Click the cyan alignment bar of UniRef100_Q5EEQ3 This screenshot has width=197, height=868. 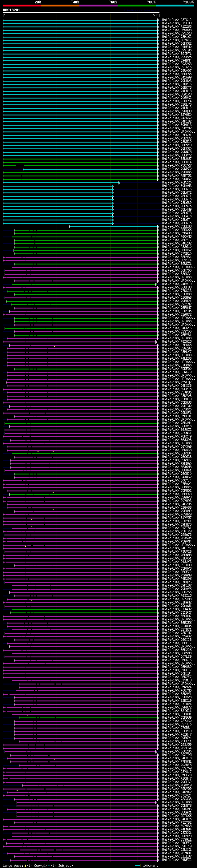click(x=114, y=226)
